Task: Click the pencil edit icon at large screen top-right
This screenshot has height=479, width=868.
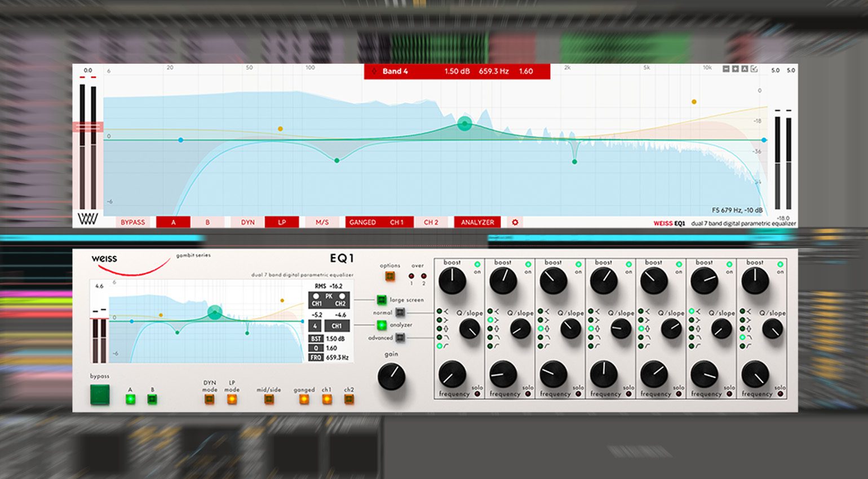Action: coord(754,69)
